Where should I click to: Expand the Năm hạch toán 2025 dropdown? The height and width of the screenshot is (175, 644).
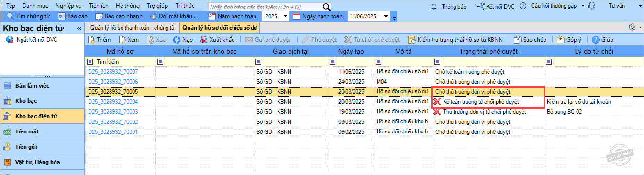[x=285, y=16]
